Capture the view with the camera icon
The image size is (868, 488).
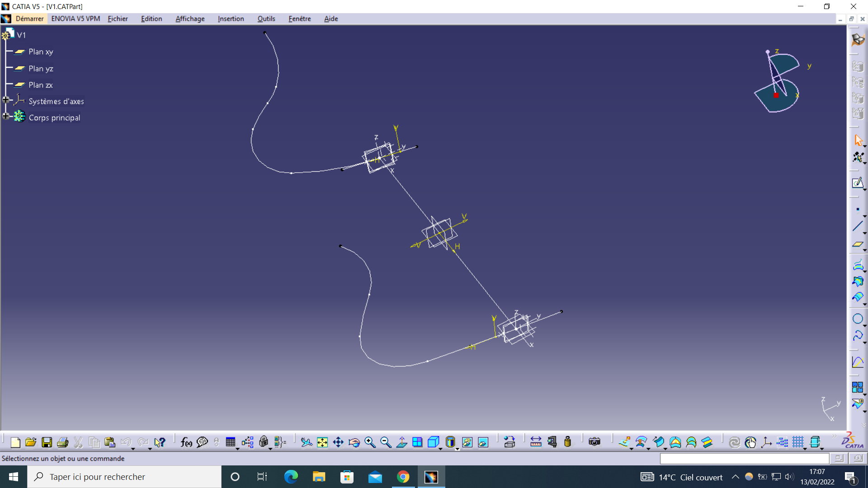(594, 442)
